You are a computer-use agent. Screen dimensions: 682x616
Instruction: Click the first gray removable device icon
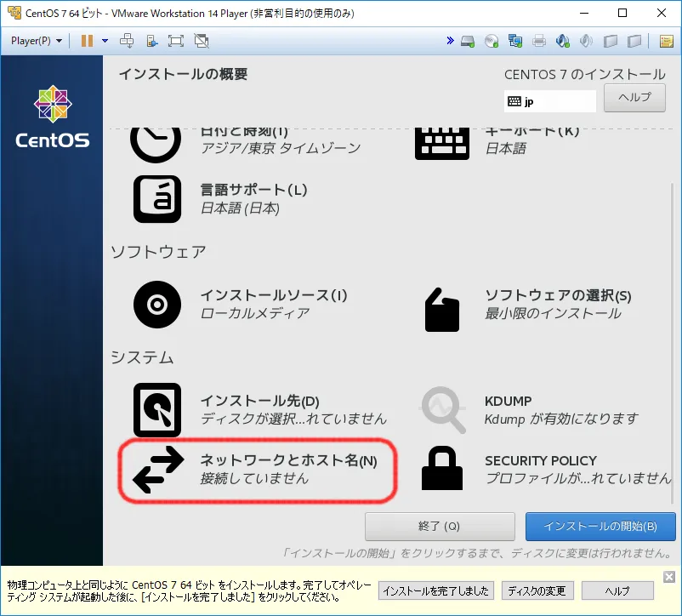click(611, 42)
